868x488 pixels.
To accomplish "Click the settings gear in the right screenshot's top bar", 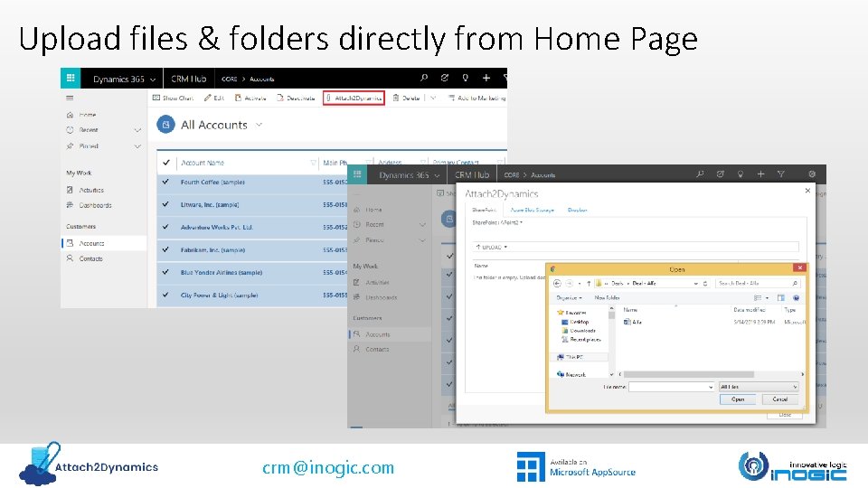I will [812, 174].
